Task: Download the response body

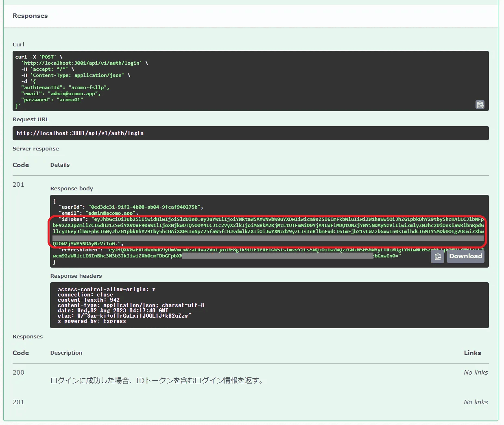Action: click(465, 256)
